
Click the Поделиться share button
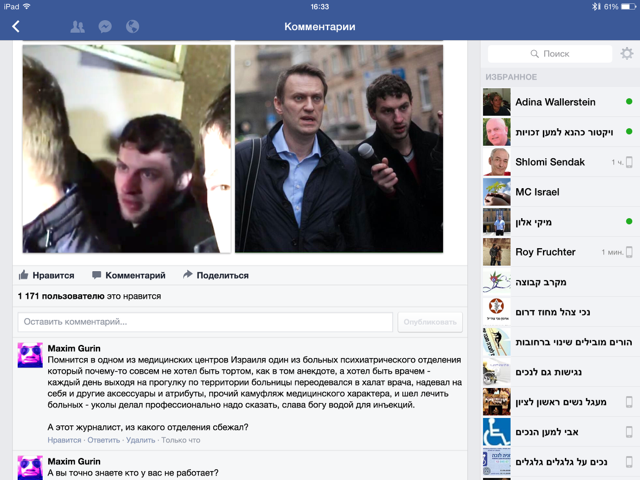216,275
